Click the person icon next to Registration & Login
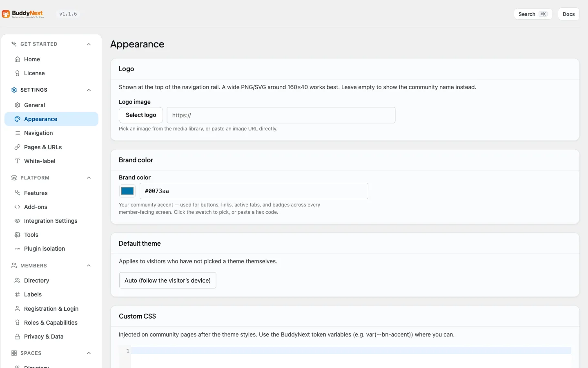Image resolution: width=588 pixels, height=368 pixels. [x=17, y=309]
